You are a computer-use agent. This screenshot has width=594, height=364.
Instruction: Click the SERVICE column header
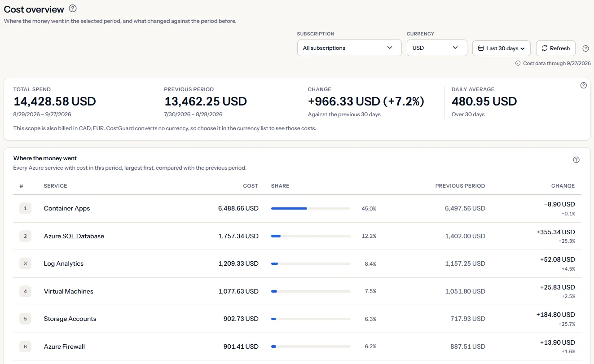pyautogui.click(x=56, y=186)
